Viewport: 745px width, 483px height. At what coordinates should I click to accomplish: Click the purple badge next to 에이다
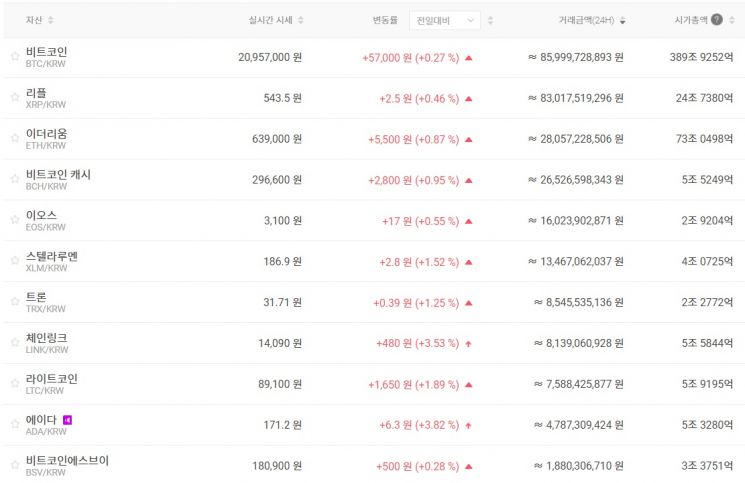(67, 420)
